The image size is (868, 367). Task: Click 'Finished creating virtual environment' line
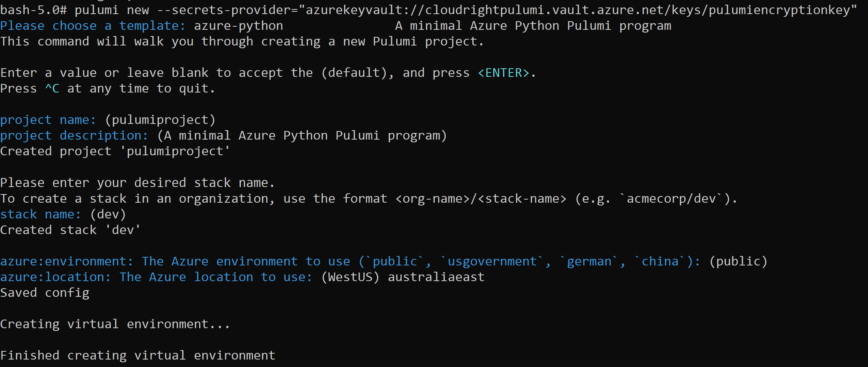(138, 356)
